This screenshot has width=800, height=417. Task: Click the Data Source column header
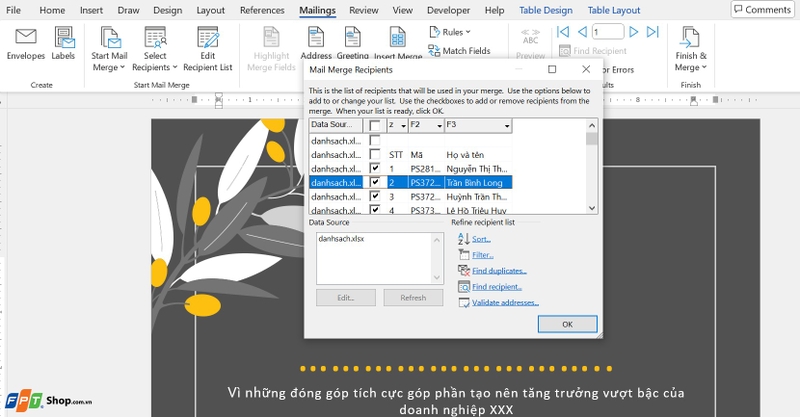tap(336, 125)
